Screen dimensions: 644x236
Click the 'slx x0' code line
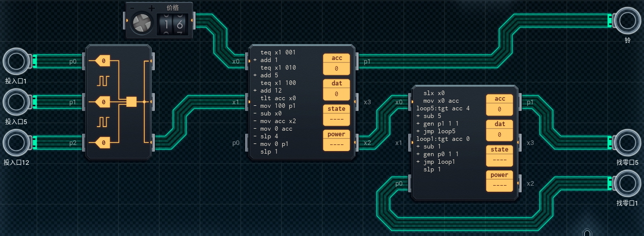click(434, 93)
